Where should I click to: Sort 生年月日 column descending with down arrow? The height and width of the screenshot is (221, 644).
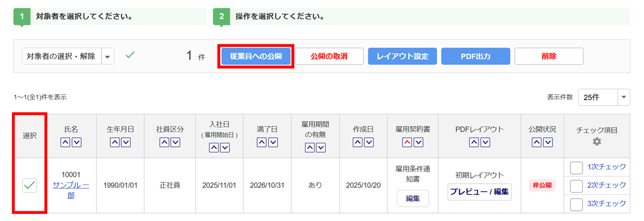pos(125,143)
